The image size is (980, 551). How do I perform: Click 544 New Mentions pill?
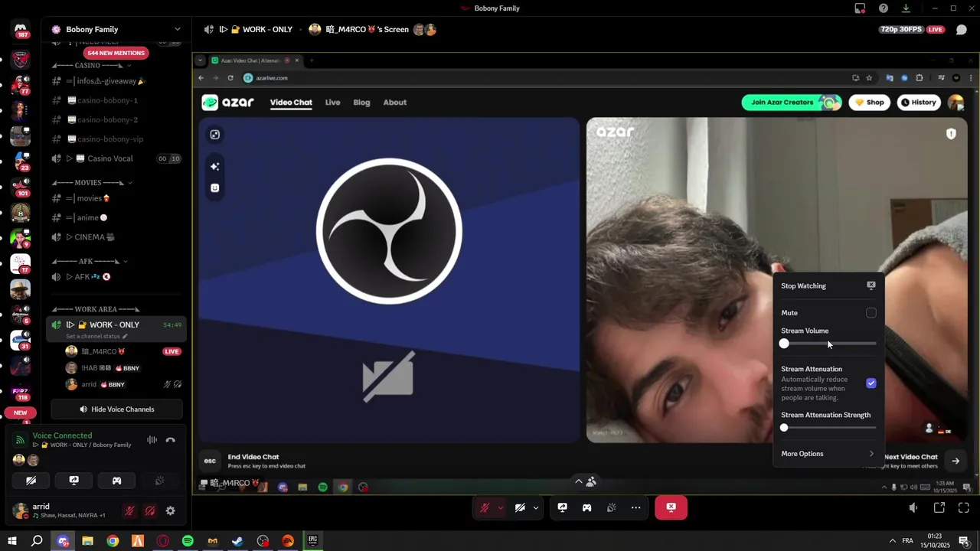pos(116,53)
